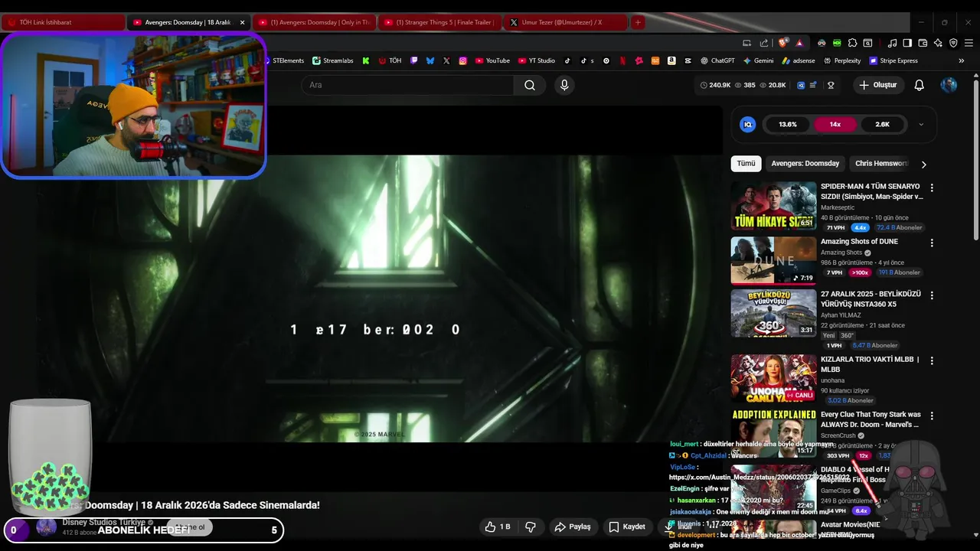The width and height of the screenshot is (980, 551).
Task: Open options menu for Kızlarla Trio Vakti video
Action: 932,360
